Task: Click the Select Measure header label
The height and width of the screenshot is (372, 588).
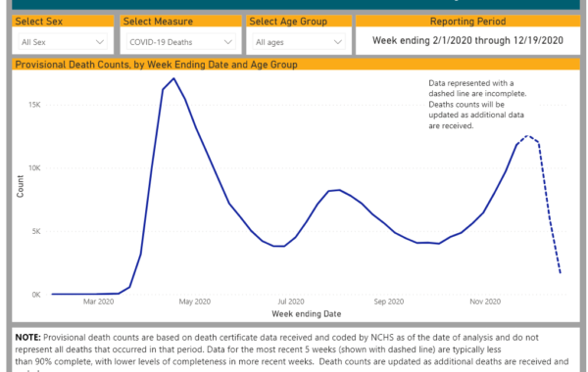Action: click(x=158, y=22)
